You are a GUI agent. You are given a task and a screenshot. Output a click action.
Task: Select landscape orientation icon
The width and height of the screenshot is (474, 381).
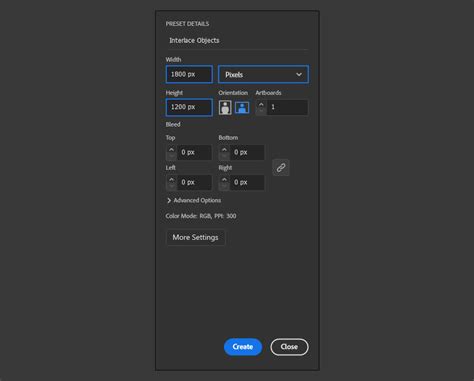(242, 107)
